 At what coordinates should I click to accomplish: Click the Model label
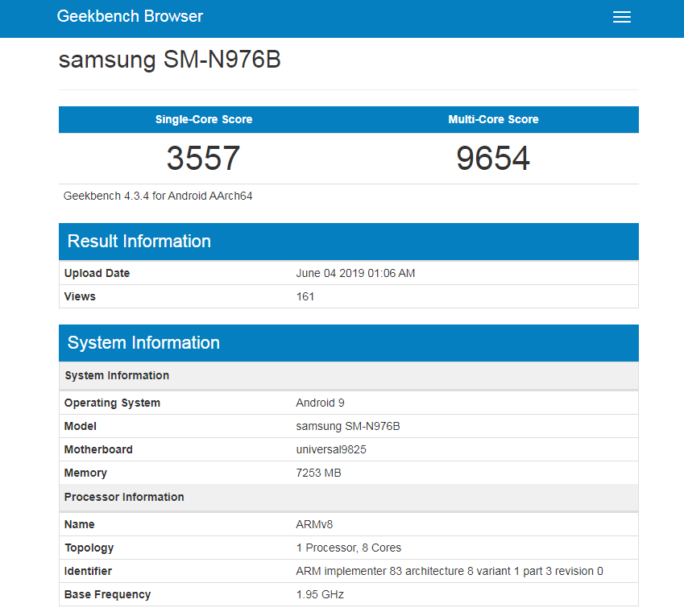[81, 426]
